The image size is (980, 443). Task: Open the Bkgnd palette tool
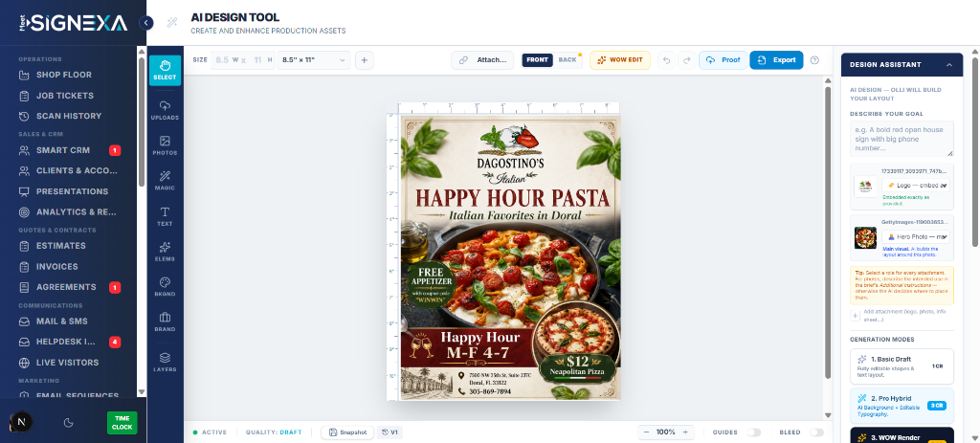165,286
